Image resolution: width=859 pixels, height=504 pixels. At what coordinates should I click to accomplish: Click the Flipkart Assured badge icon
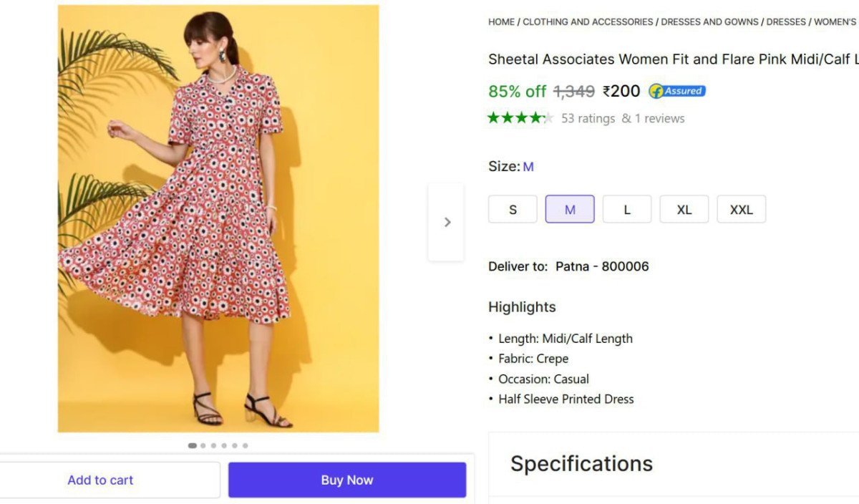tap(676, 91)
